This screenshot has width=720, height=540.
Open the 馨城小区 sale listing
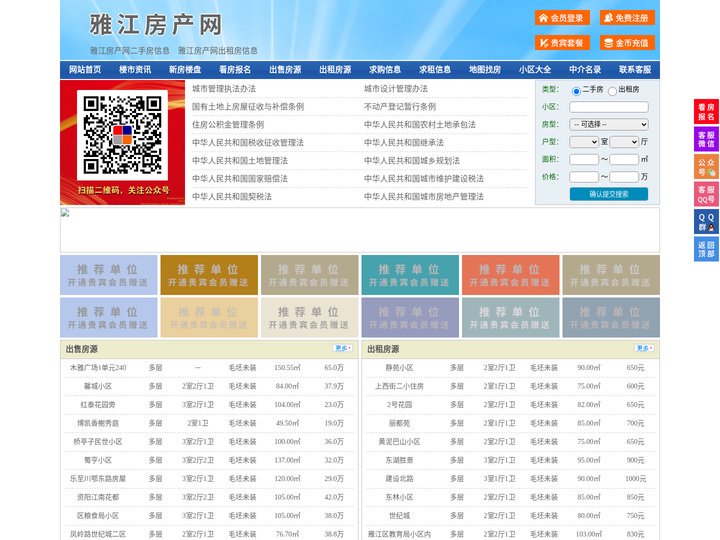tap(98, 386)
